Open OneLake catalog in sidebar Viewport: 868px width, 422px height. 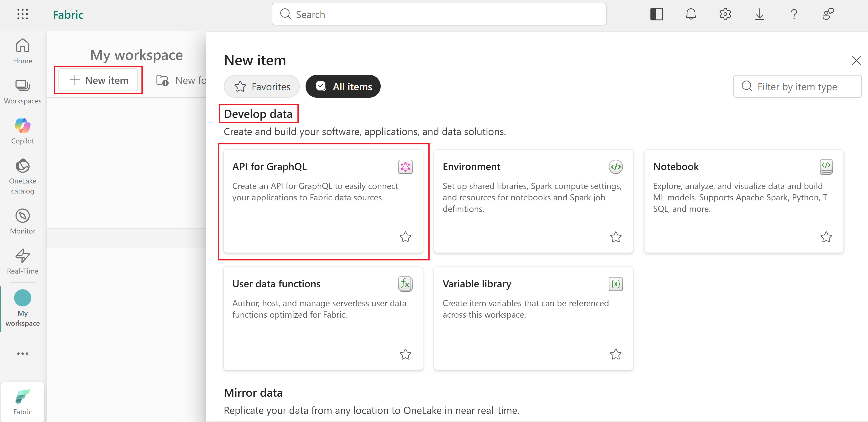(23, 176)
